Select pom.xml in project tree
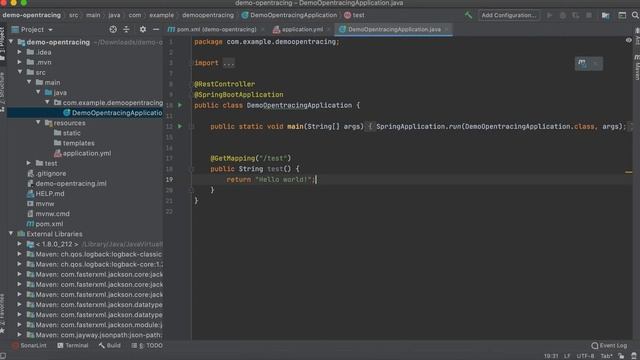 [45, 224]
